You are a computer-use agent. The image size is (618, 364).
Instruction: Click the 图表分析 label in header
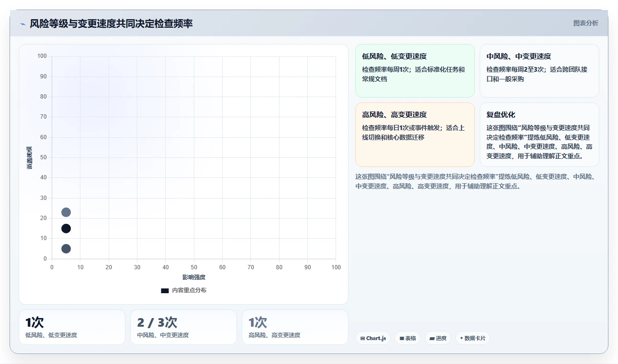pos(585,23)
